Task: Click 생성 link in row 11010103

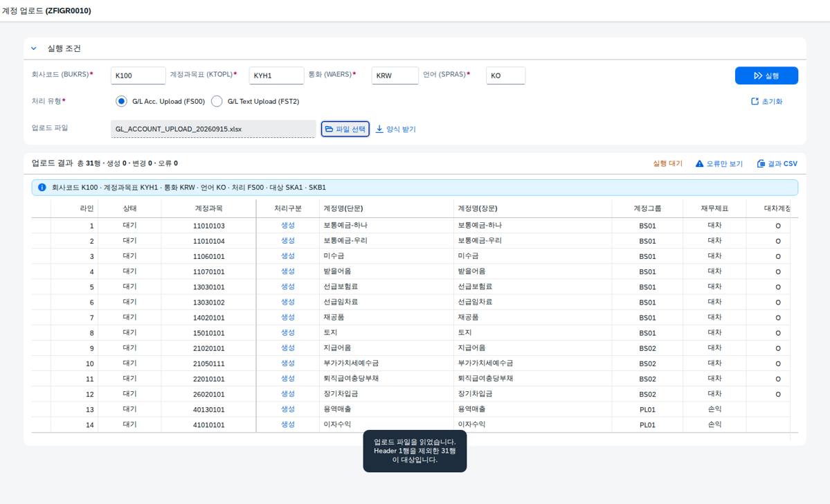Action: click(288, 226)
